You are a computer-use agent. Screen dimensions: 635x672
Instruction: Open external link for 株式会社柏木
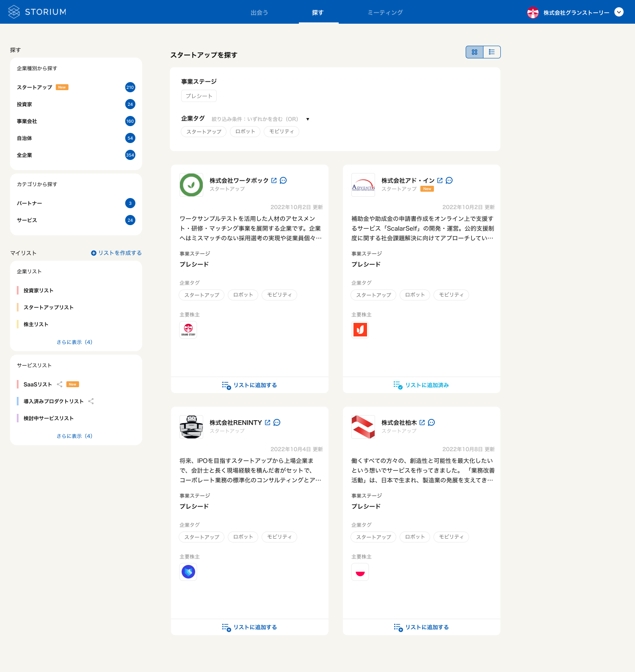coord(422,422)
